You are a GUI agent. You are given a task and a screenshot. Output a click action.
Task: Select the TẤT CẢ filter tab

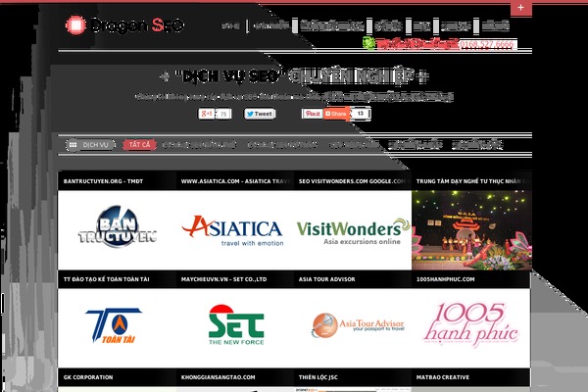(x=139, y=145)
